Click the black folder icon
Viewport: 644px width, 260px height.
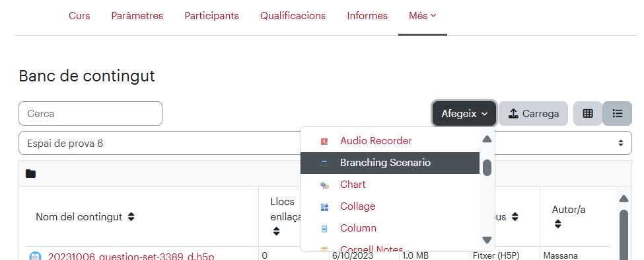click(x=30, y=173)
